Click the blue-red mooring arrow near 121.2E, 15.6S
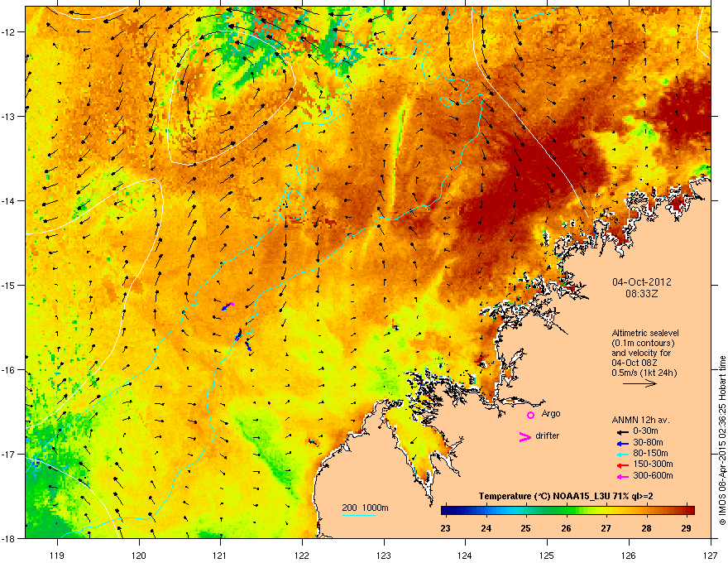 pos(238,334)
